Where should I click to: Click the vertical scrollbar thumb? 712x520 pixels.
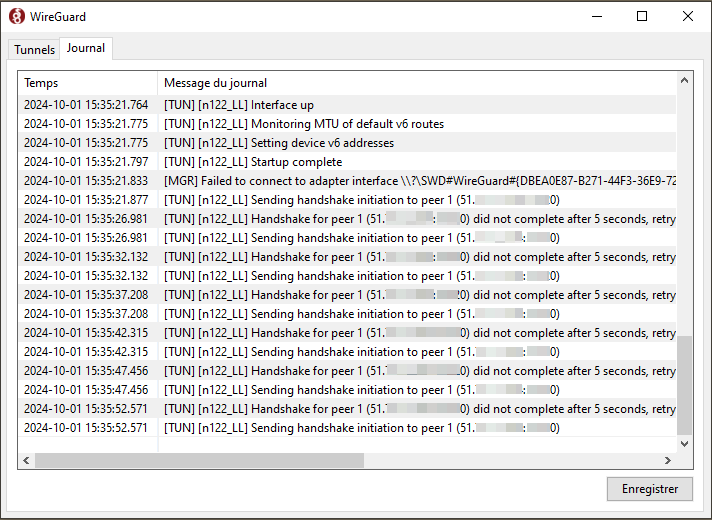[684, 375]
